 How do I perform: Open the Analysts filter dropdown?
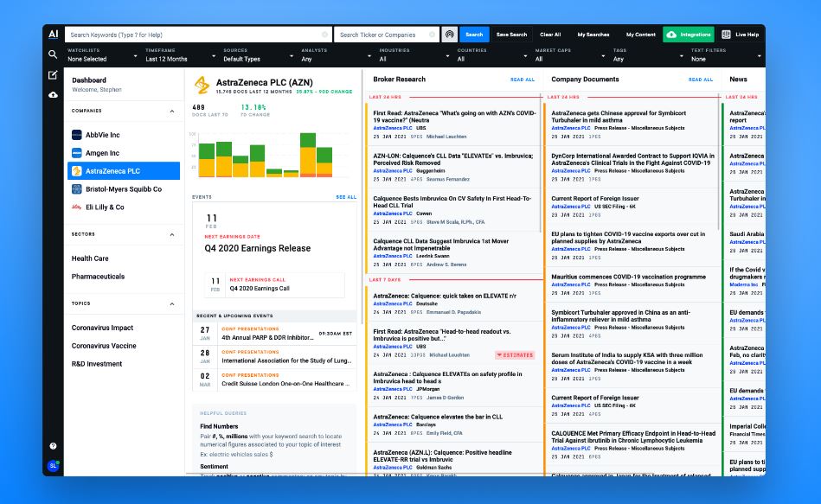click(337, 55)
